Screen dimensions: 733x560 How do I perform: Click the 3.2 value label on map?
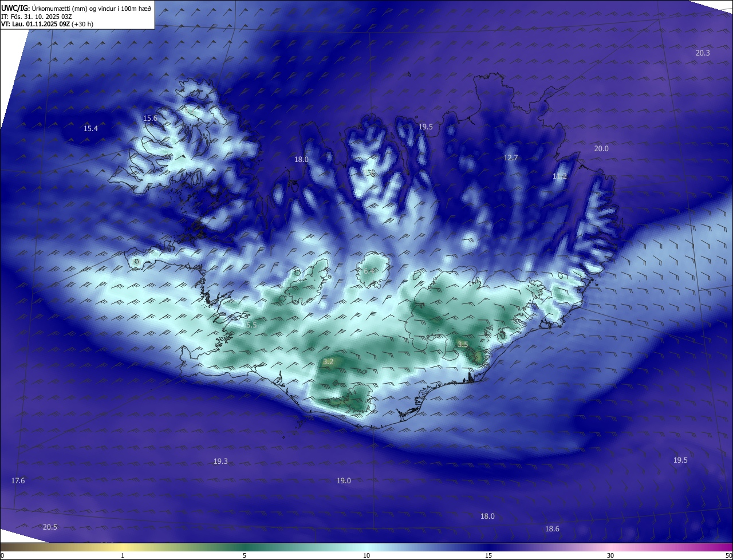pyautogui.click(x=328, y=362)
